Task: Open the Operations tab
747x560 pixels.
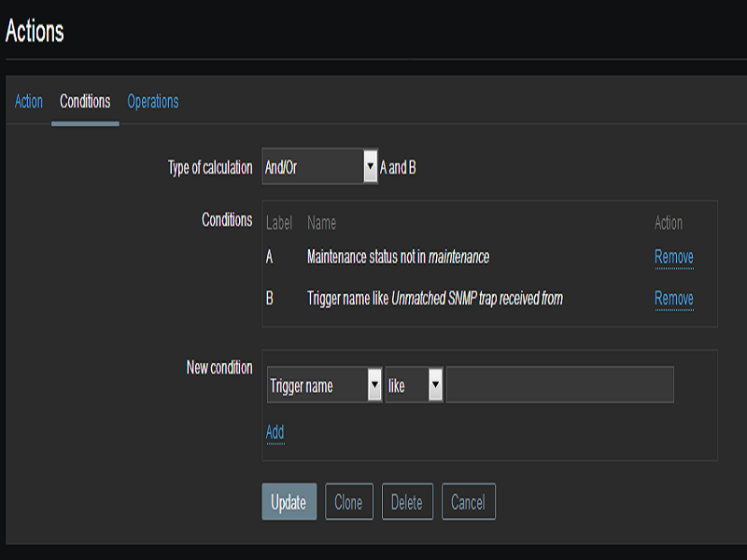Action: click(x=153, y=102)
